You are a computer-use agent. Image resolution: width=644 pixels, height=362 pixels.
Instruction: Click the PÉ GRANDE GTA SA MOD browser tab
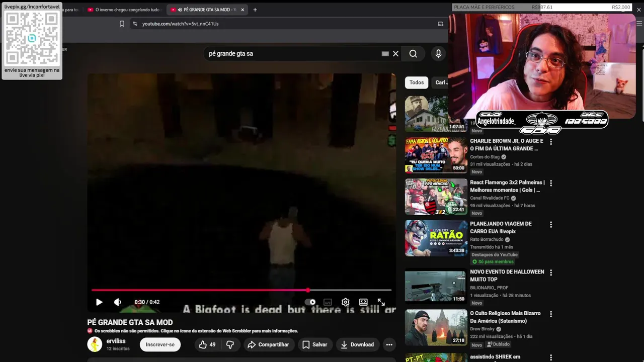coord(206,10)
